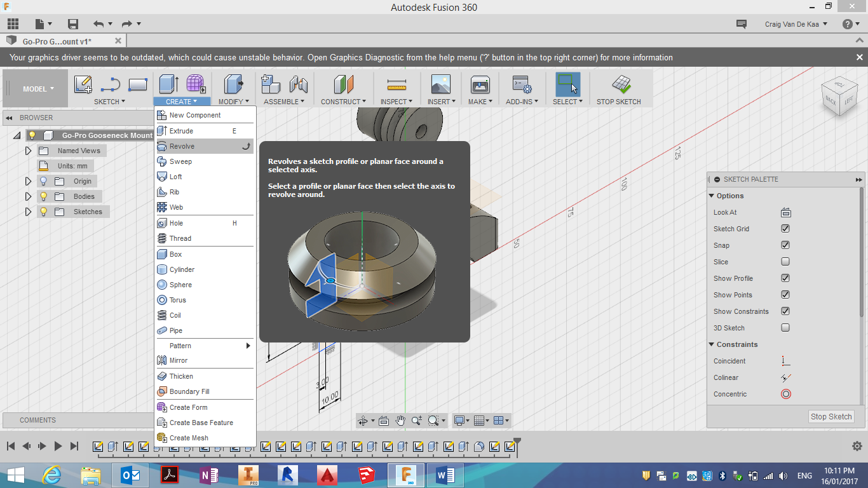Screen dimensions: 868x488
Task: Play the design timeline
Action: tap(58, 446)
